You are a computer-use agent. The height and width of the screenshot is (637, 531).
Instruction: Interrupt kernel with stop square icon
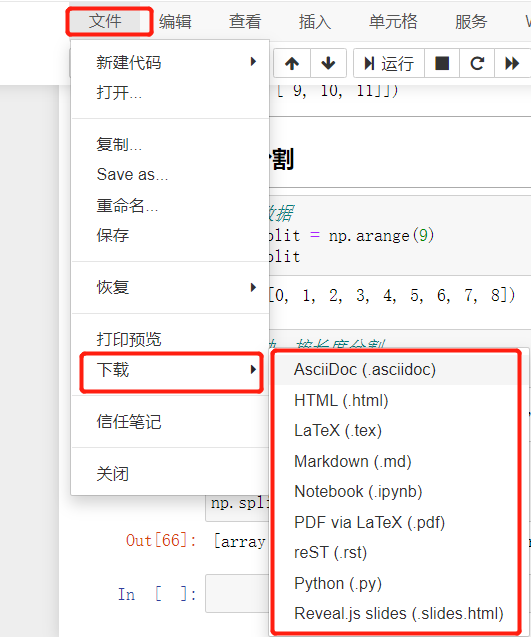click(x=442, y=63)
